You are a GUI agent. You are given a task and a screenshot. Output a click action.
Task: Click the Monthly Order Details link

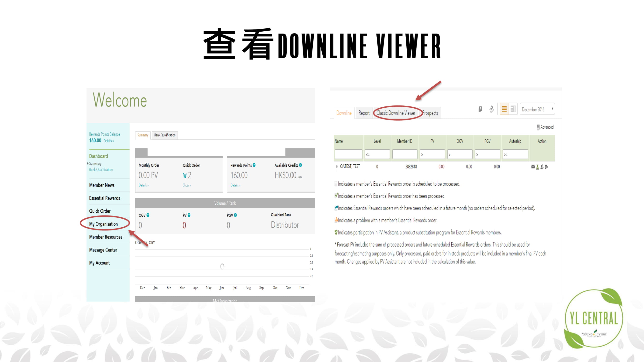(x=143, y=185)
